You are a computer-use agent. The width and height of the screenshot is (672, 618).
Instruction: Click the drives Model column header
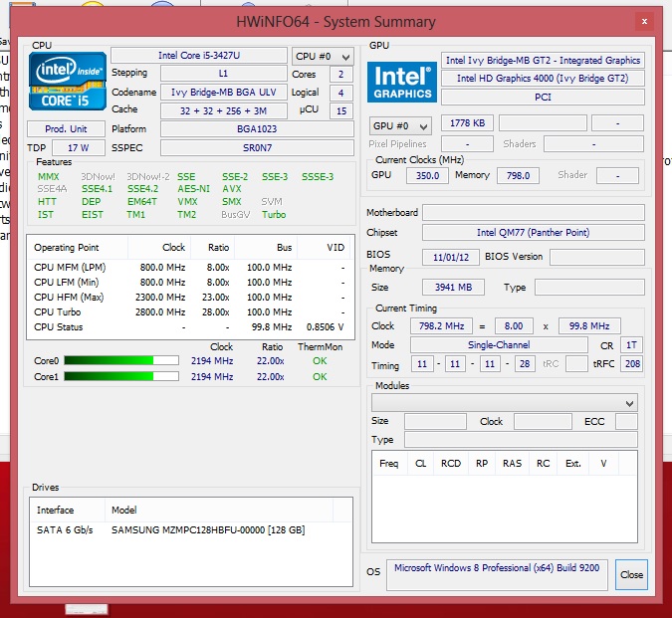219,511
